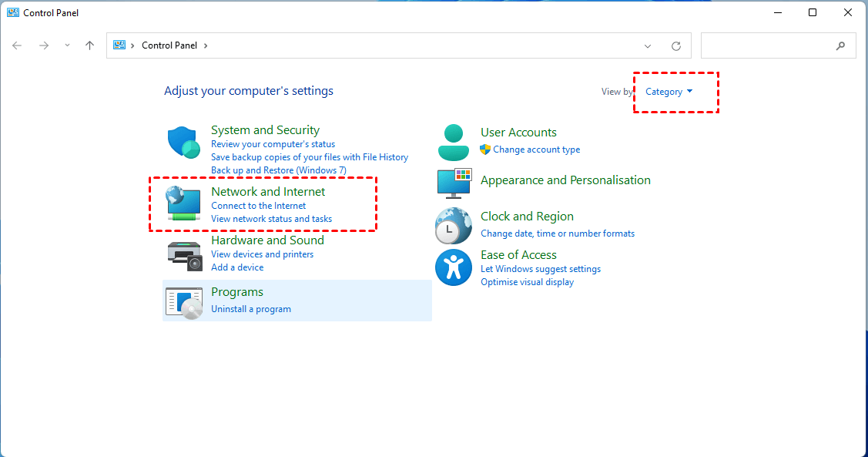Open the Hardware and Sound printer icon
868x457 pixels.
(184, 255)
